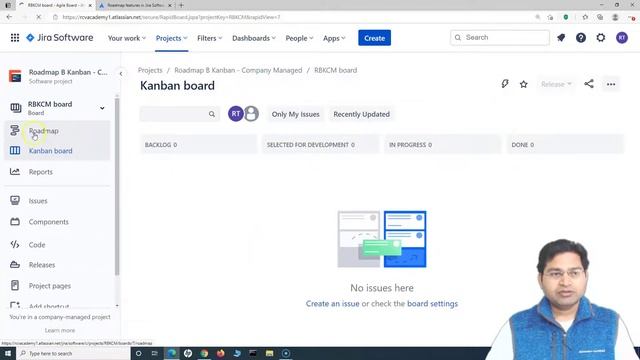Click the BACKLOG 0 column header
This screenshot has width=640, height=360.
click(198, 144)
